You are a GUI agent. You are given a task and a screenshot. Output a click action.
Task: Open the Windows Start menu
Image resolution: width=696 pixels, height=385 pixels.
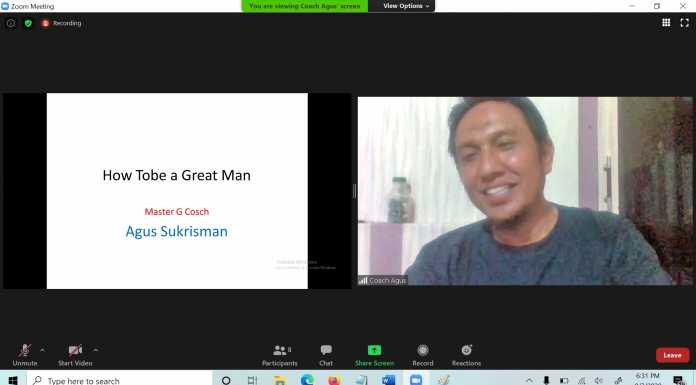[12, 380]
